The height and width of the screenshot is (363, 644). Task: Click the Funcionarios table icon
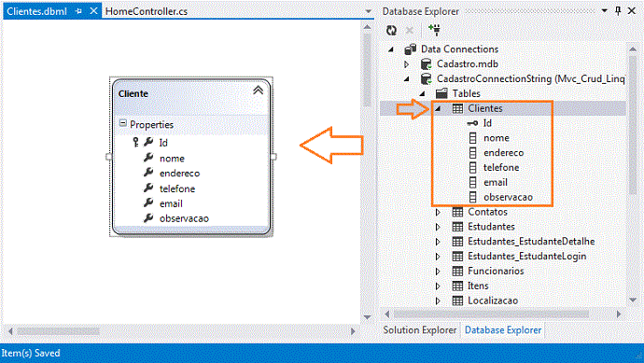tap(457, 271)
